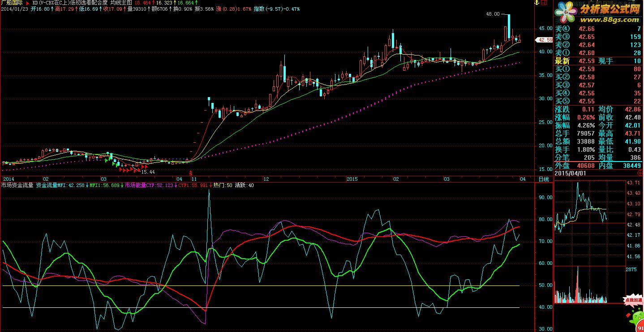Click the 总额 value 33888
The height and width of the screenshot is (332, 644).
586,141
